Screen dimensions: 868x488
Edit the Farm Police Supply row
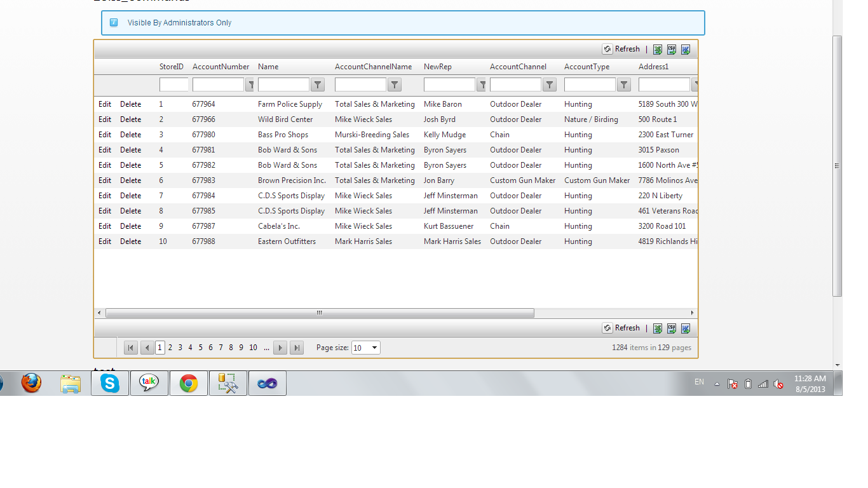[x=105, y=104]
